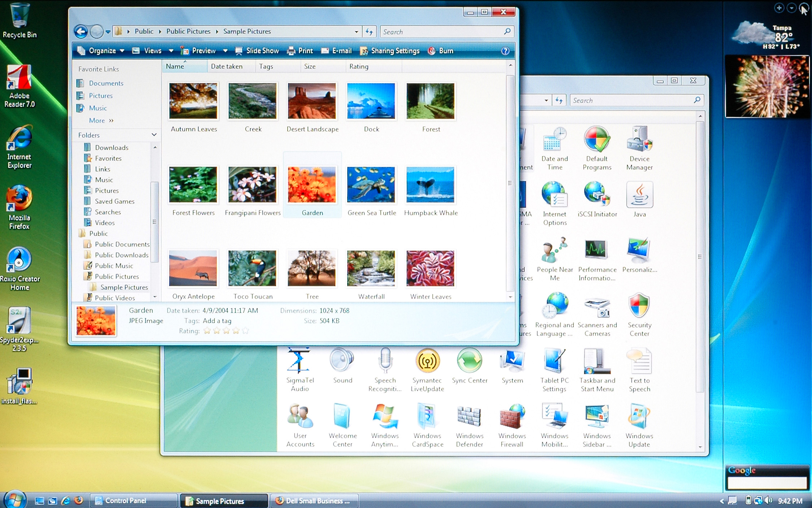Open Roxio Creator Home shortcut
The width and height of the screenshot is (812, 508).
coord(19,269)
